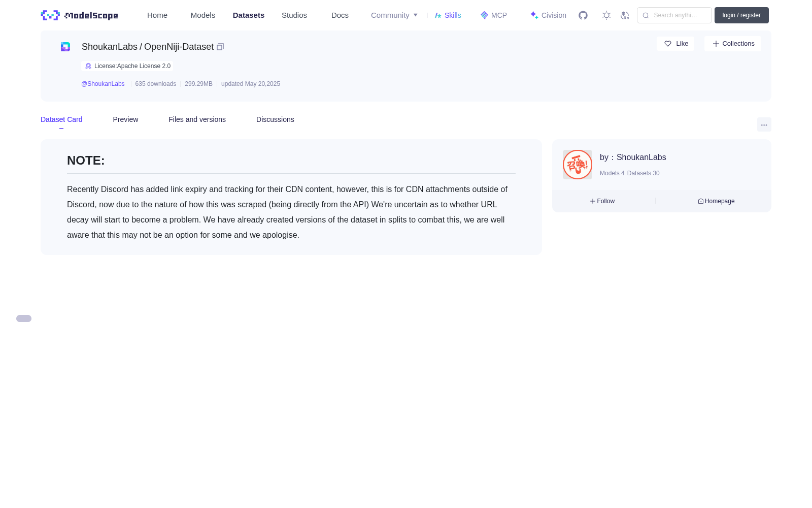Click the login / register button
Viewport: 812px width, 508px height.
[x=741, y=15]
